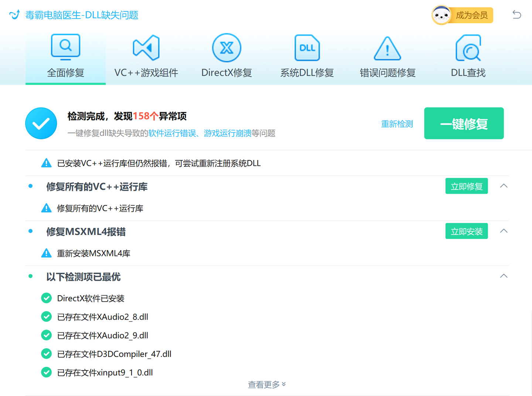The image size is (532, 396).
Task: Collapse the 以下检测项已最优 section chevron
Action: tap(504, 276)
